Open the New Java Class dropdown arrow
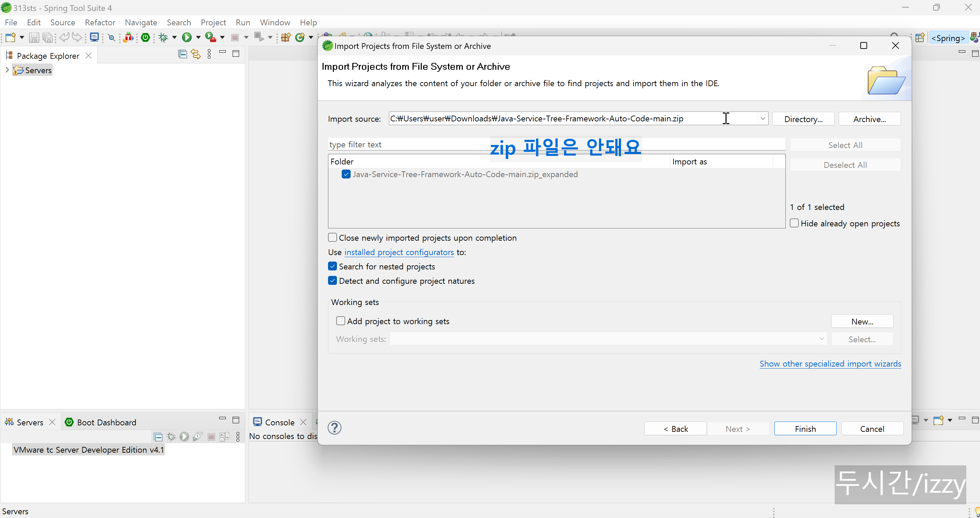The height and width of the screenshot is (518, 980). 311,37
